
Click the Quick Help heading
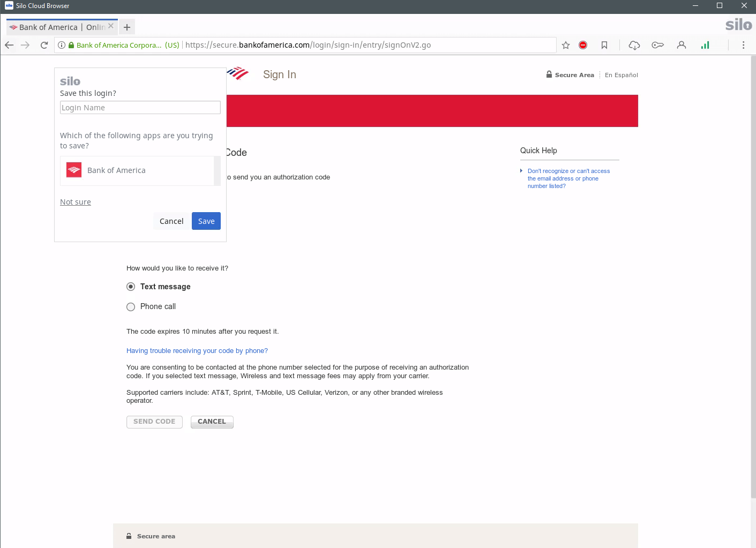click(x=538, y=151)
